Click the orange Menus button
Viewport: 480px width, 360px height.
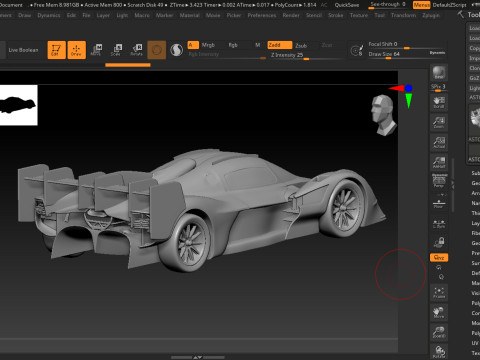point(421,5)
